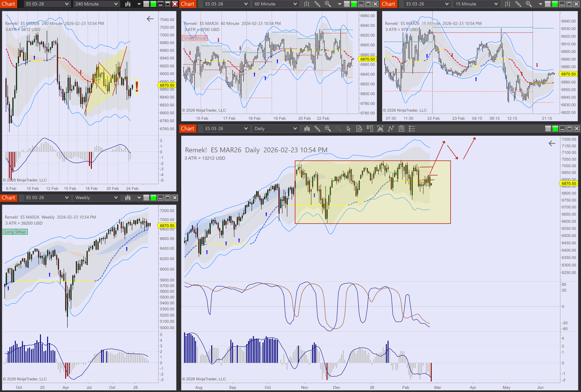
Task: Click the back arrow on the 240 Minute chart
Action: (150, 19)
